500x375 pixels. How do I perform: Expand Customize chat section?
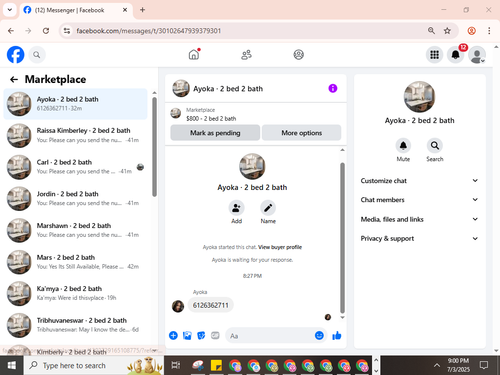(419, 181)
